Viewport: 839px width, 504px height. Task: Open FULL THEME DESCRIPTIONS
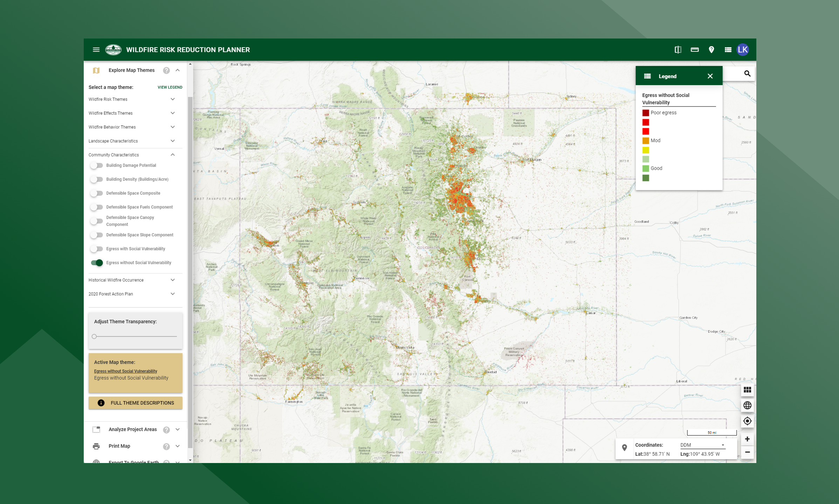pyautogui.click(x=135, y=403)
